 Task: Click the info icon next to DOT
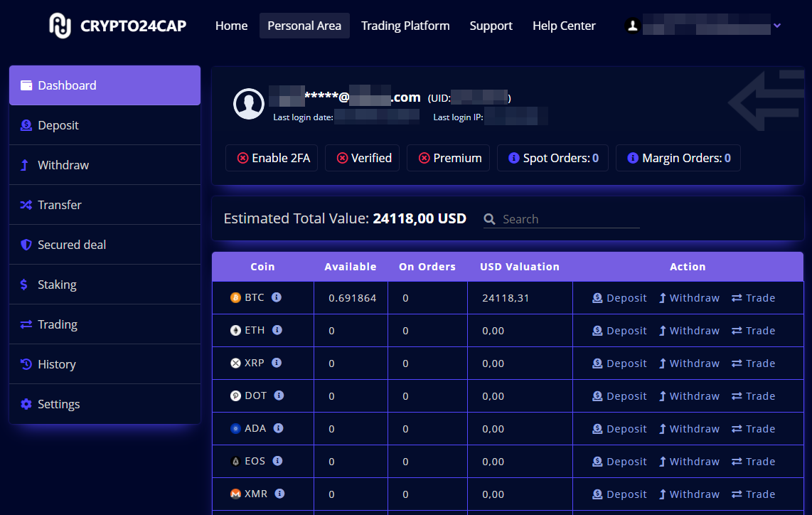pyautogui.click(x=279, y=395)
